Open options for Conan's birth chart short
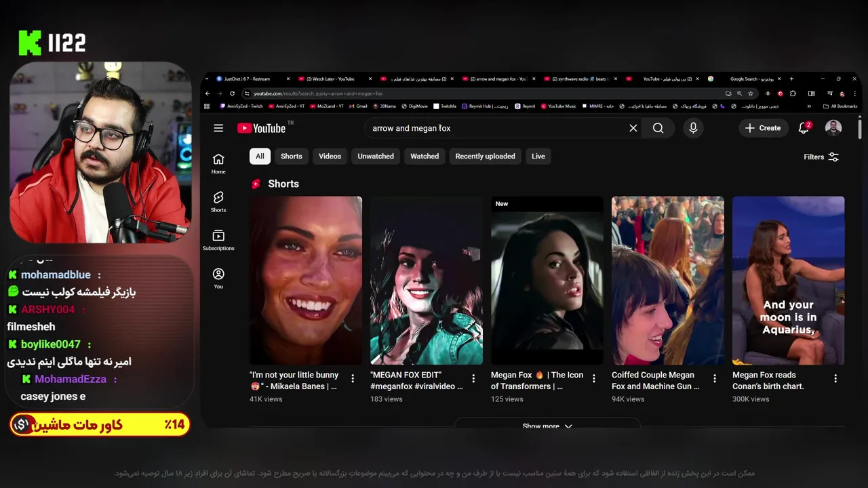This screenshot has height=488, width=868. click(x=835, y=378)
